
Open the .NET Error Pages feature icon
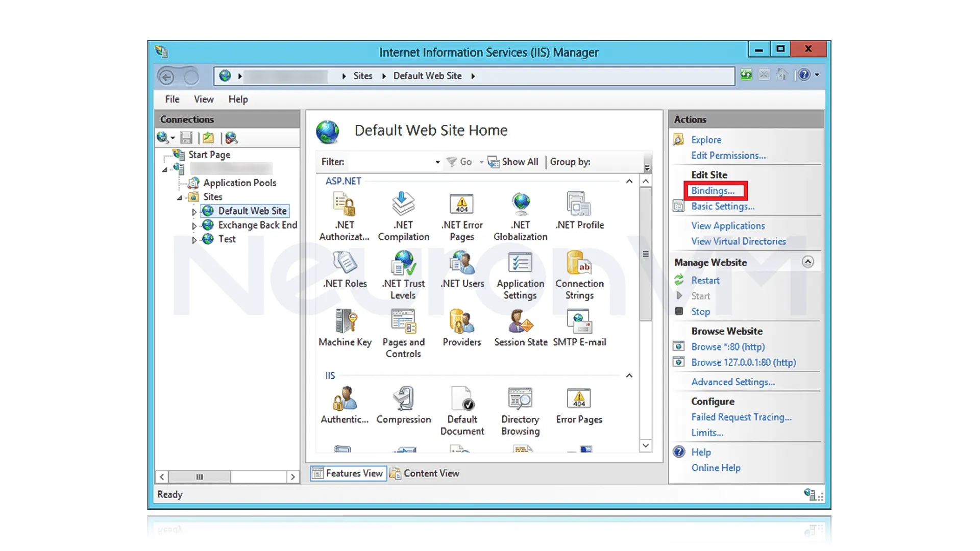pyautogui.click(x=461, y=205)
